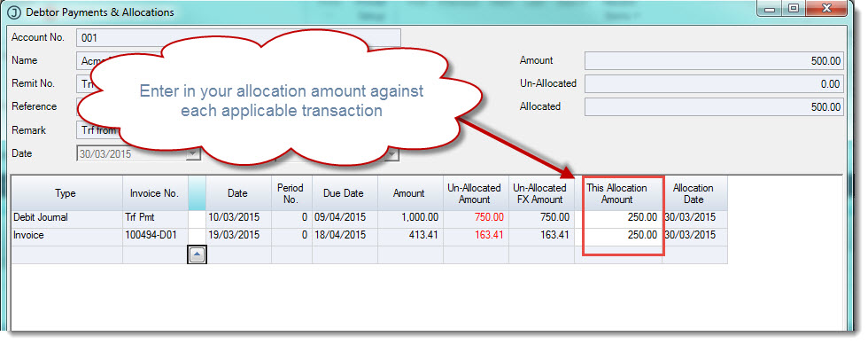Viewport: 868px width, 344px height.
Task: Click the Allocated field showing 500.00
Action: (x=714, y=107)
